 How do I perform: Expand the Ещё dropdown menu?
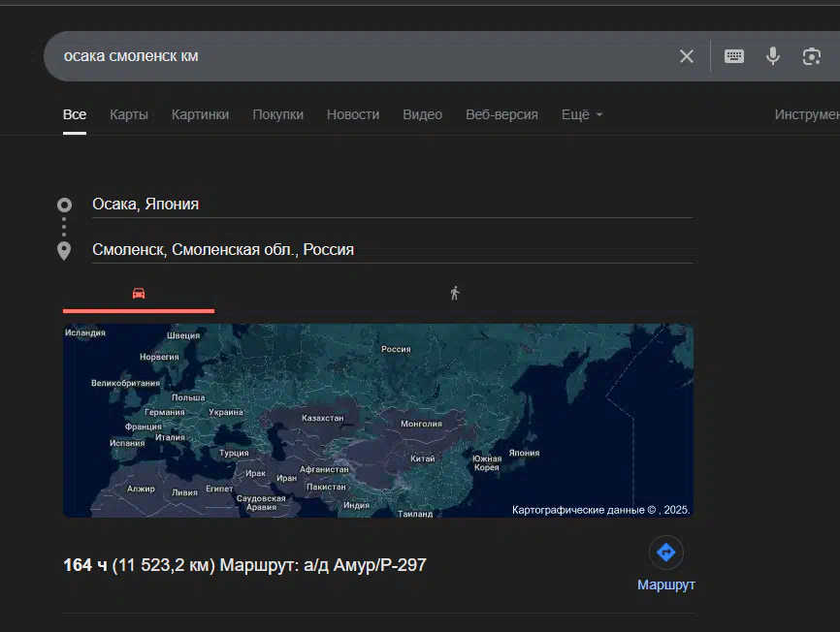[582, 114]
